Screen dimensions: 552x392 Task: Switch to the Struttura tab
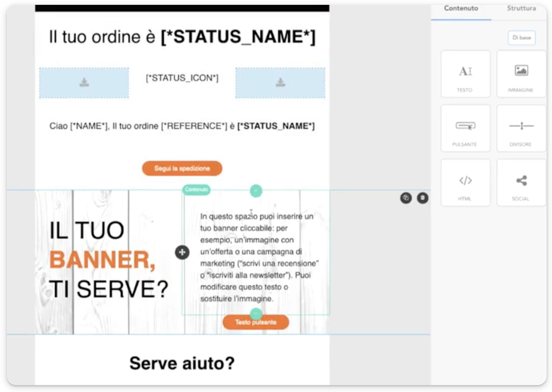pyautogui.click(x=521, y=8)
